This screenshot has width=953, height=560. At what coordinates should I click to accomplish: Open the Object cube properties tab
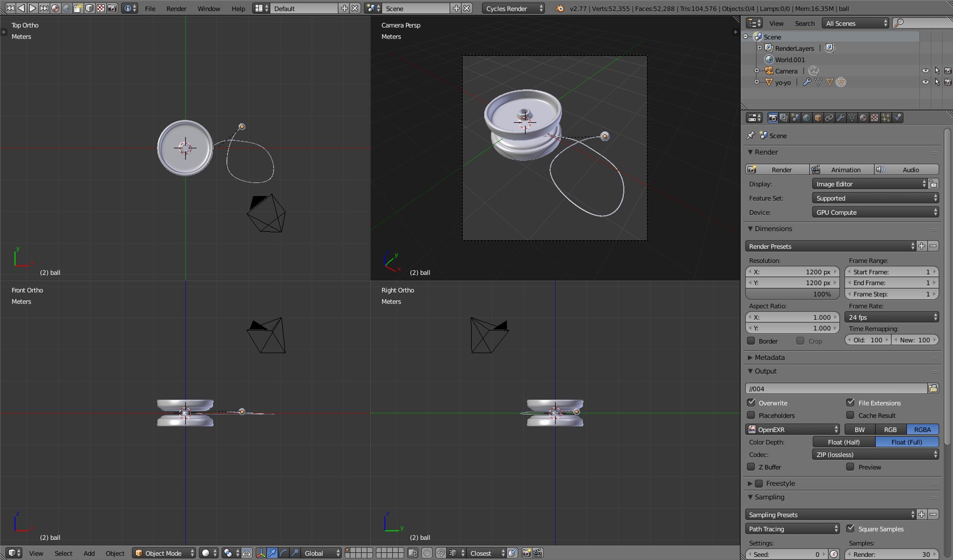pyautogui.click(x=818, y=118)
